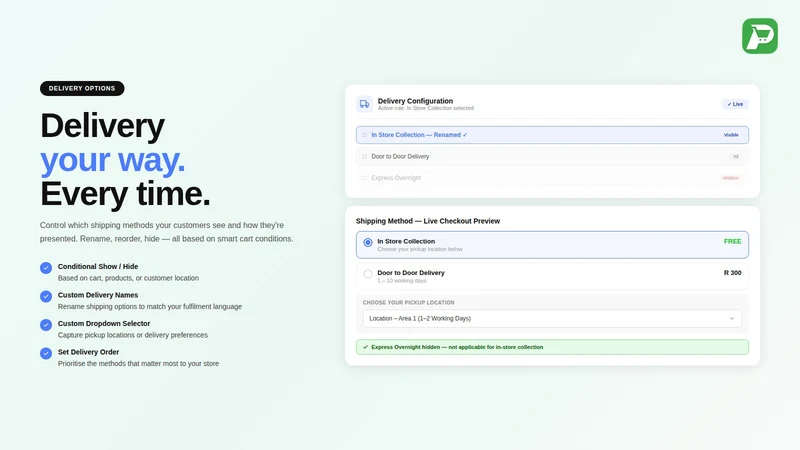Click the Door to Door Delivery configuration row
This screenshot has height=450, width=800.
pyautogui.click(x=552, y=157)
